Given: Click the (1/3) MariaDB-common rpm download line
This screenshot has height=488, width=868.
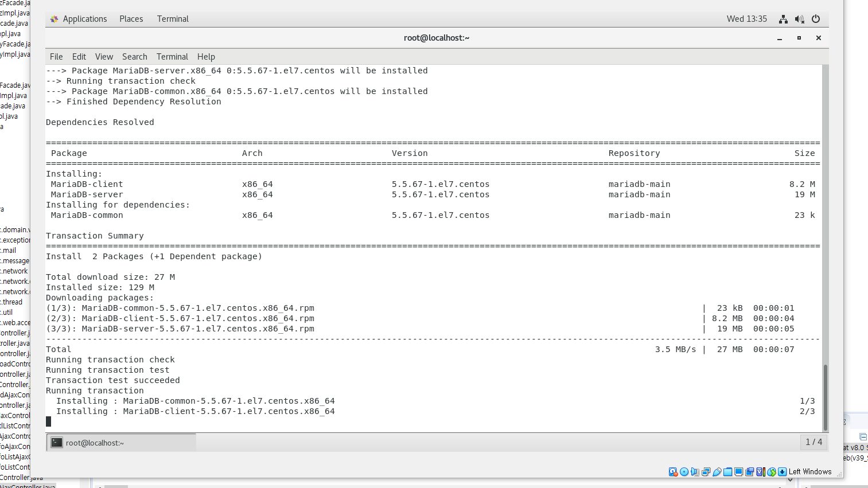Looking at the screenshot, I should (x=420, y=308).
